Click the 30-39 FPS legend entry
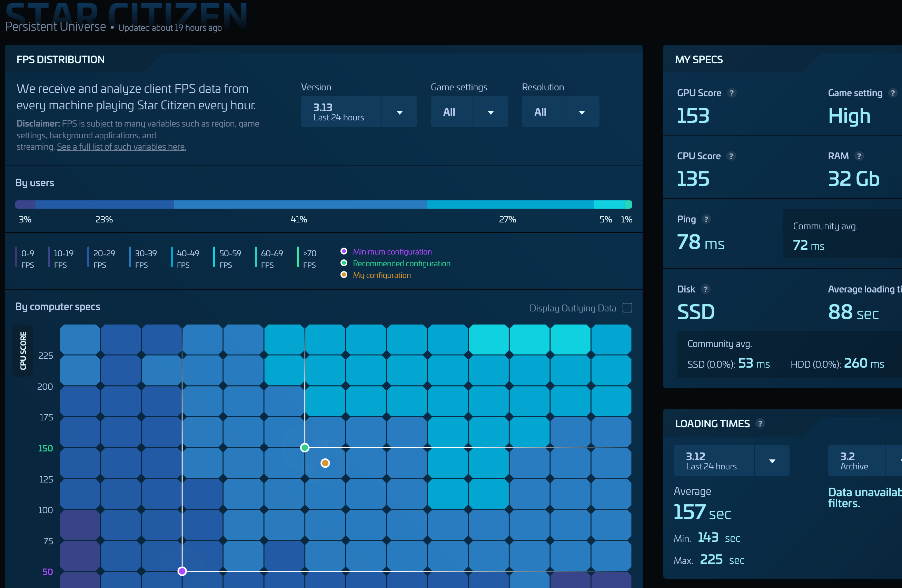The height and width of the screenshot is (588, 902). point(143,258)
